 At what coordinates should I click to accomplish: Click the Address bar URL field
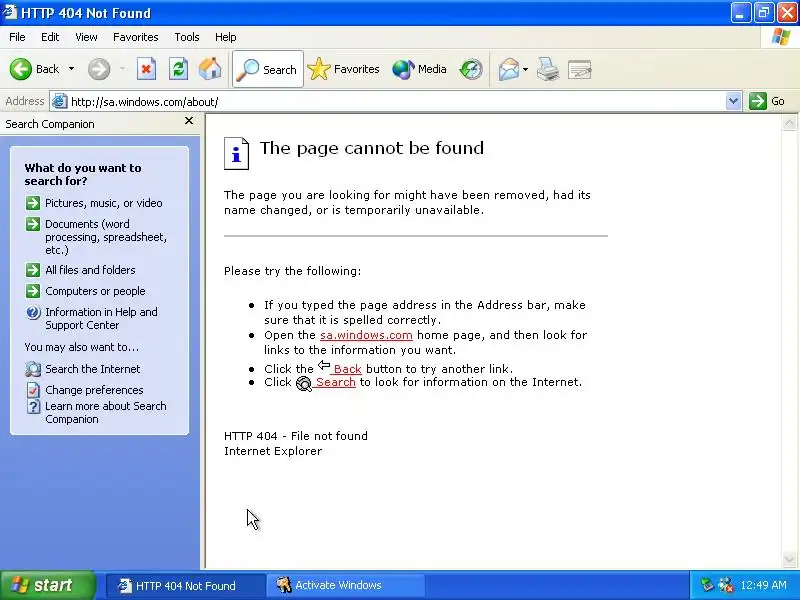point(397,102)
